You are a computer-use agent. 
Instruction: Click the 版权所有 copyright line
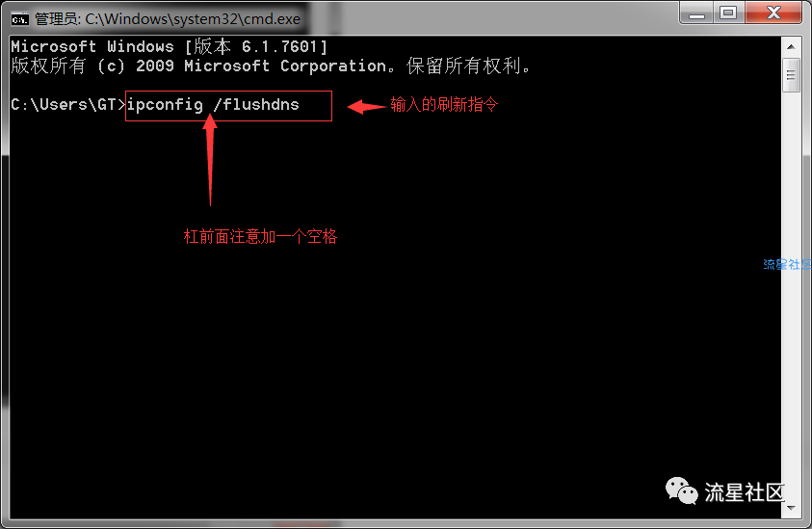click(270, 66)
